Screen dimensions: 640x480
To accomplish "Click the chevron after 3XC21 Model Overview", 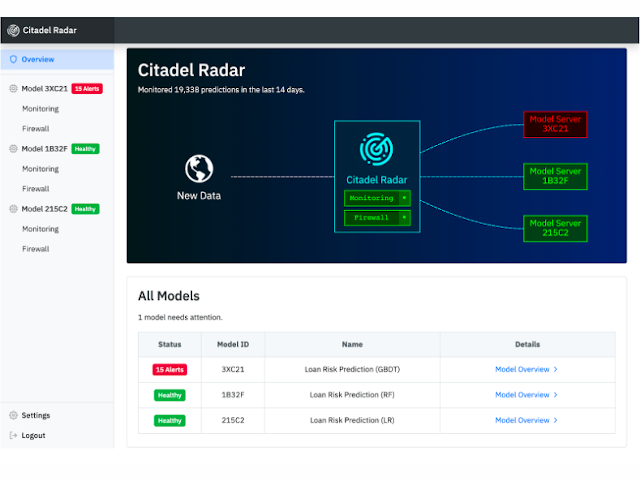I will [x=556, y=369].
